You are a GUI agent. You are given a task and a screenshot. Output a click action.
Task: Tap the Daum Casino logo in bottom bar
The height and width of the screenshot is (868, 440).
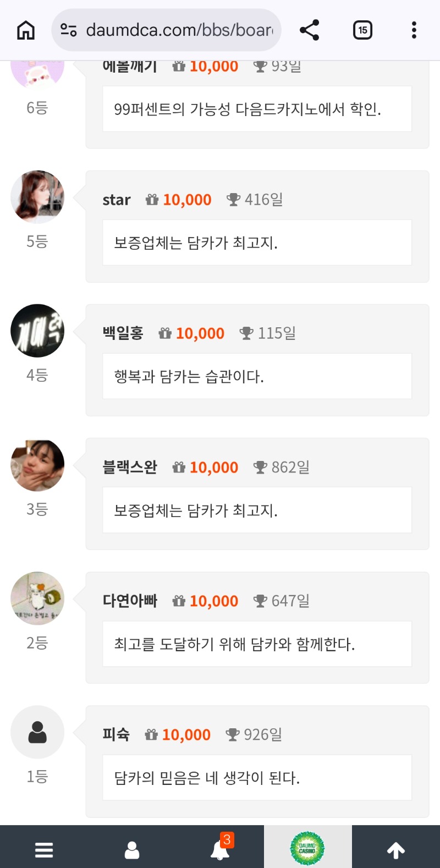tap(307, 848)
